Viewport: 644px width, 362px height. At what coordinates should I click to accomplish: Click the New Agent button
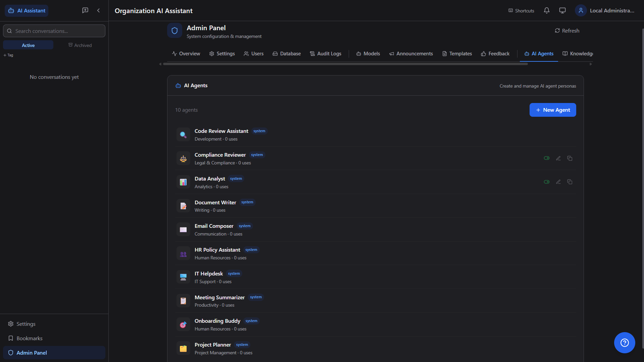click(552, 110)
